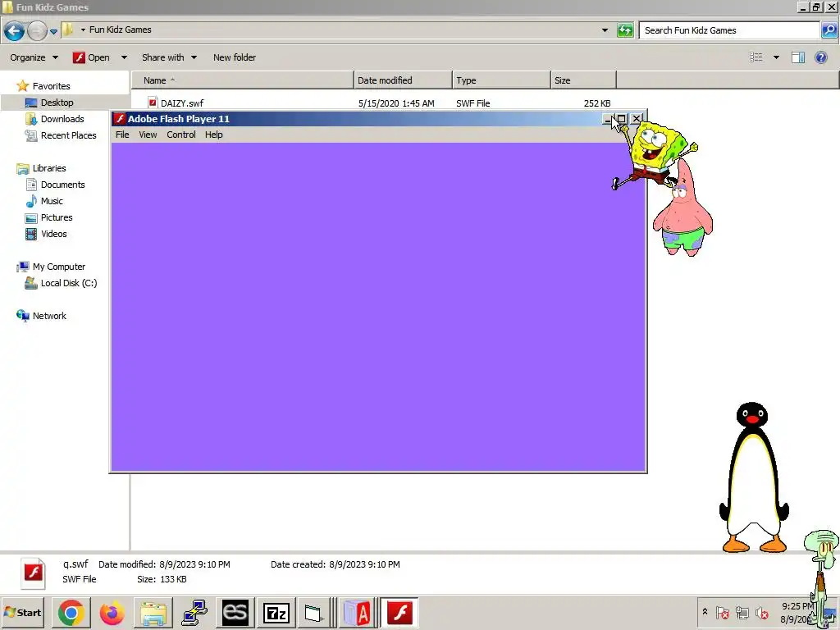Change view using the view icon

(x=756, y=57)
